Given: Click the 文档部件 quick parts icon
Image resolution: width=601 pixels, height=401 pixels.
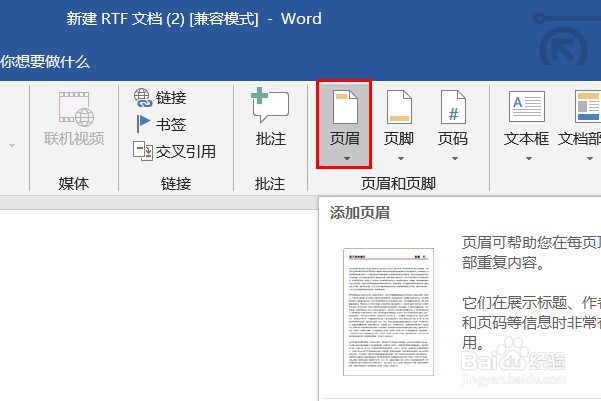Looking at the screenshot, I should pos(588,106).
